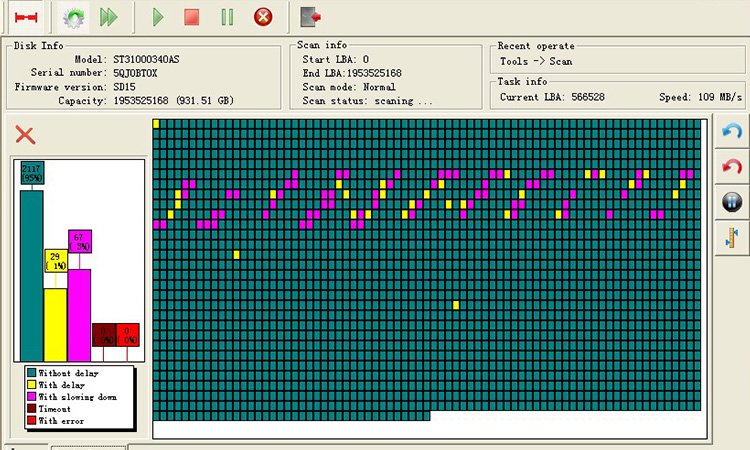Screen dimensions: 750x450
Task: Click the 'Without delay' legend label
Action: click(68, 373)
